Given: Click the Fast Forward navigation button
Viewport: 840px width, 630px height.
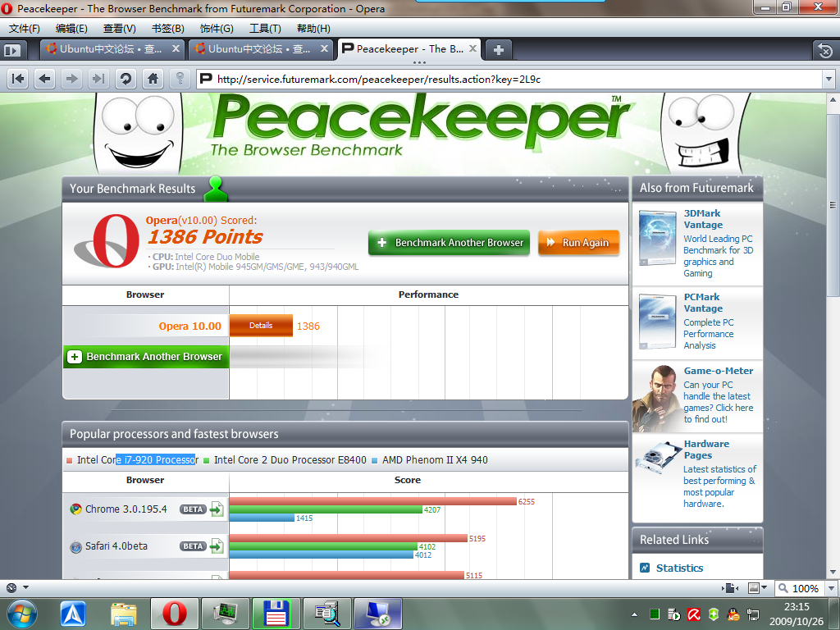Looking at the screenshot, I should click(x=98, y=80).
